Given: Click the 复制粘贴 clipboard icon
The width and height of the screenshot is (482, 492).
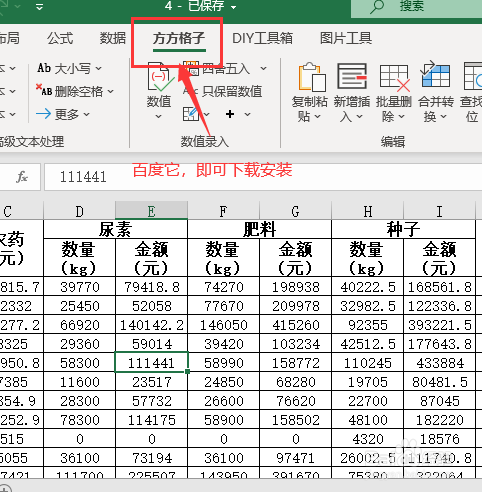Looking at the screenshot, I should coord(312,77).
